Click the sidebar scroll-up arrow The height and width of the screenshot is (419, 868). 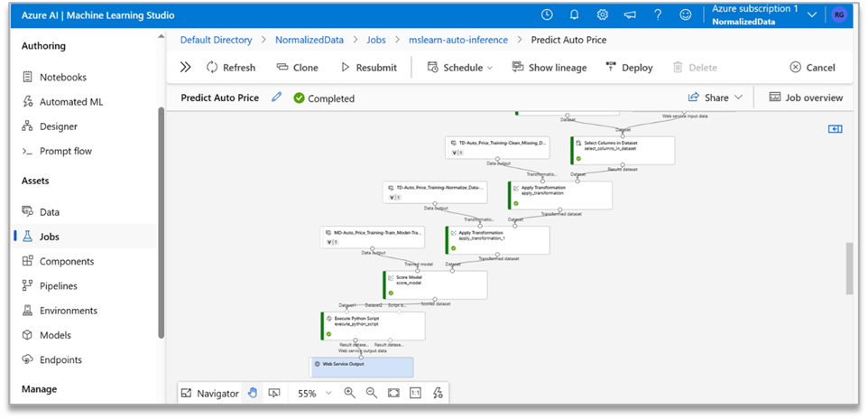[162, 37]
